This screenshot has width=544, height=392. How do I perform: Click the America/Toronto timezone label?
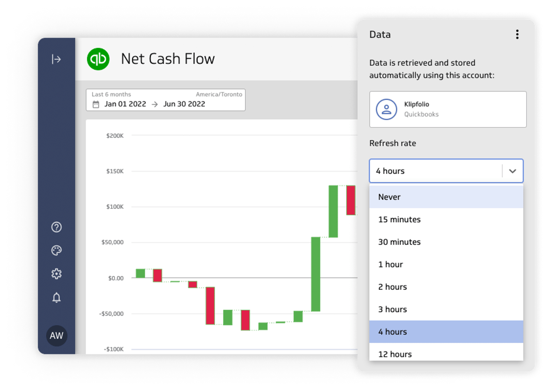(x=219, y=94)
